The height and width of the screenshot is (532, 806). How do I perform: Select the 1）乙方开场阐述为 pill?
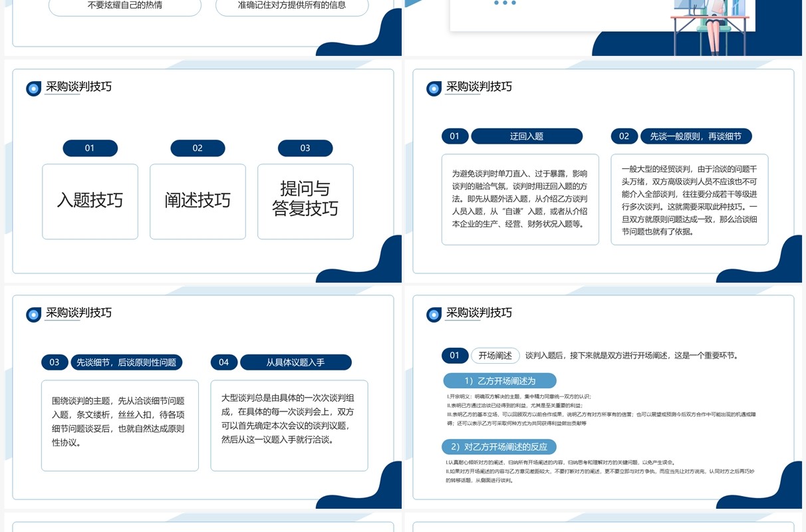(x=500, y=381)
